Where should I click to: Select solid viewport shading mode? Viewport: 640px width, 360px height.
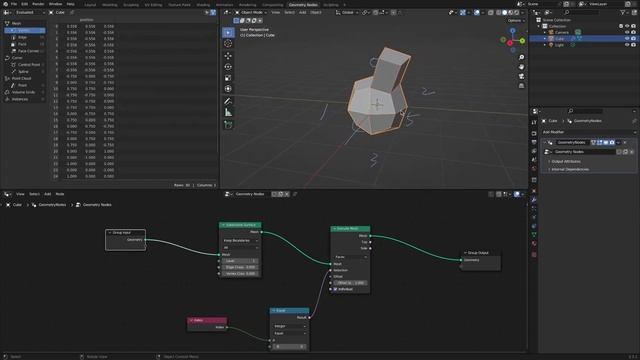(x=504, y=13)
